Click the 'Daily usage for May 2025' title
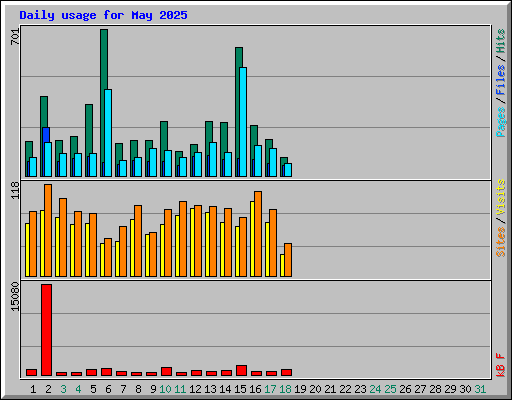 click(x=103, y=15)
